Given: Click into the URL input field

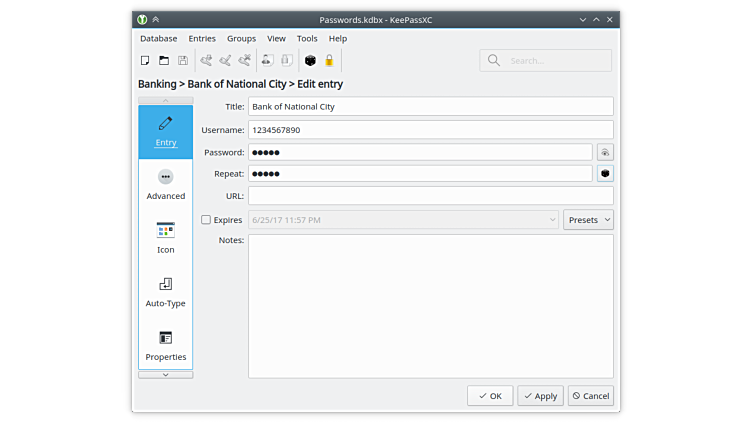Looking at the screenshot, I should coord(430,196).
